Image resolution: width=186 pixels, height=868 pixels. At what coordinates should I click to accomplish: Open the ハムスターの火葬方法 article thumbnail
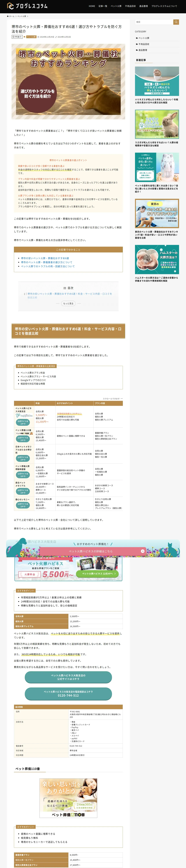point(157,259)
